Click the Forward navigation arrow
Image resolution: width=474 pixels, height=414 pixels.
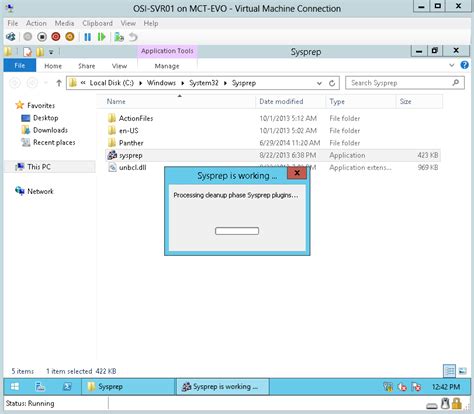32,83
